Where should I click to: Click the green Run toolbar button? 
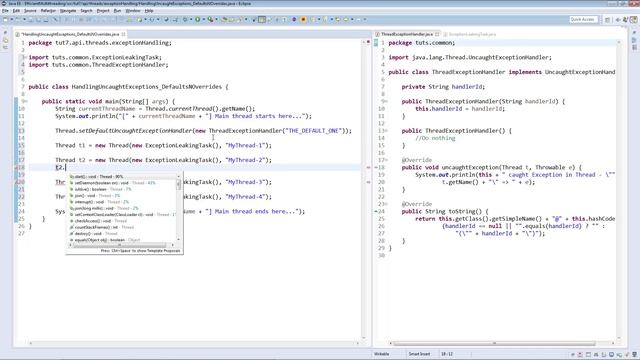click(198, 19)
